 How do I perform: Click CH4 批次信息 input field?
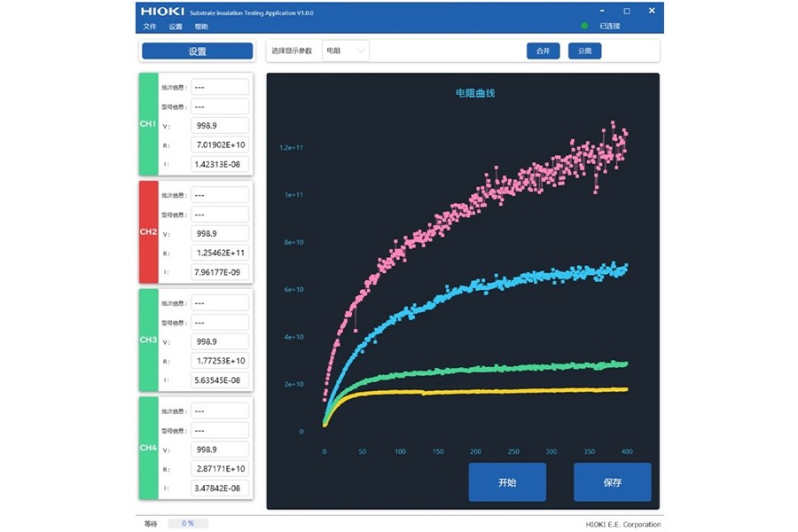click(220, 411)
